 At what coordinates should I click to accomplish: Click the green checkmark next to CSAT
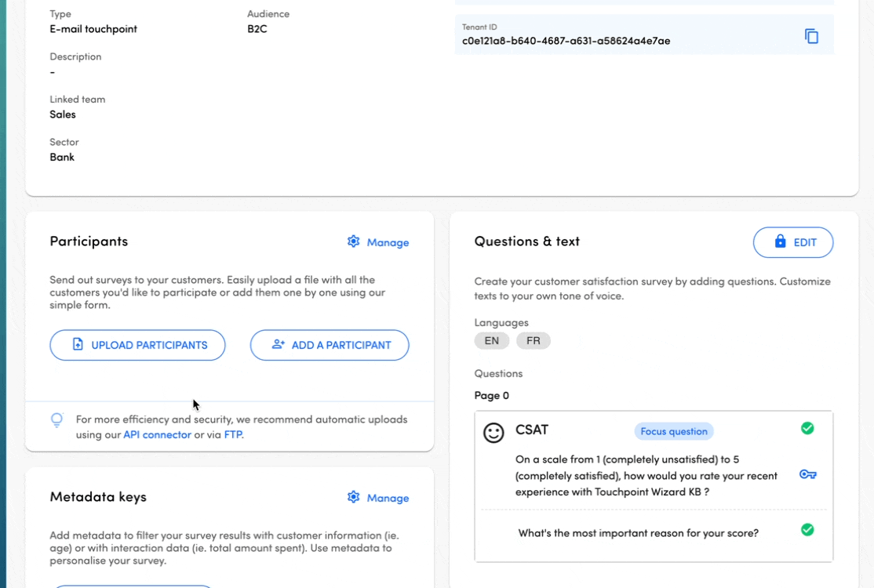click(x=807, y=428)
